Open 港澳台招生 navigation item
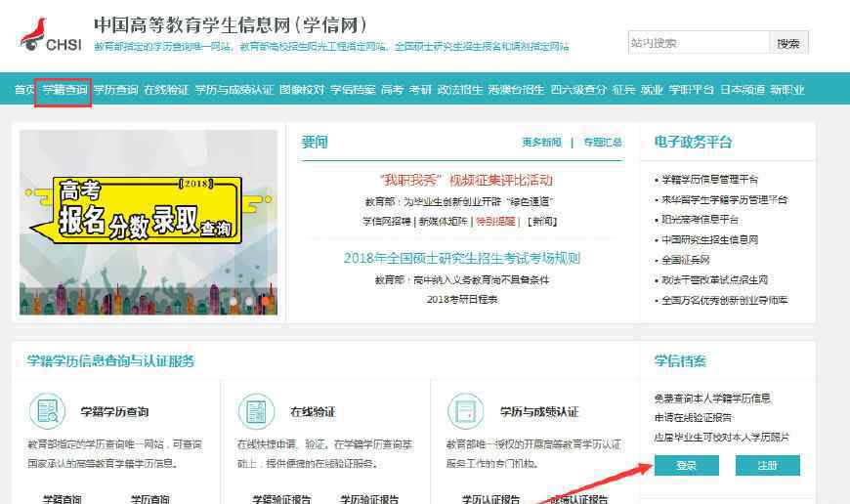 (x=516, y=90)
